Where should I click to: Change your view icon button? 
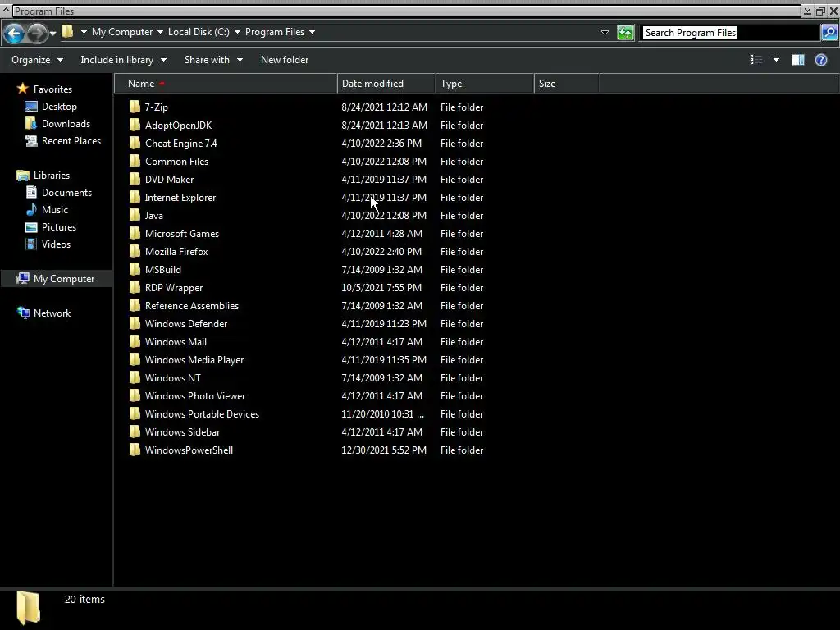point(756,60)
